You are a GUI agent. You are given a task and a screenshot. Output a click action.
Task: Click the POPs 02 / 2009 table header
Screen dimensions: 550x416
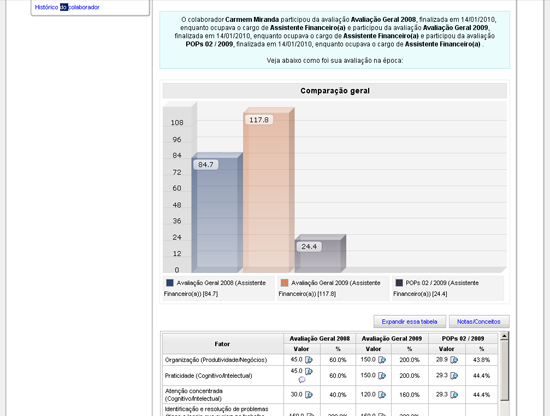(463, 338)
